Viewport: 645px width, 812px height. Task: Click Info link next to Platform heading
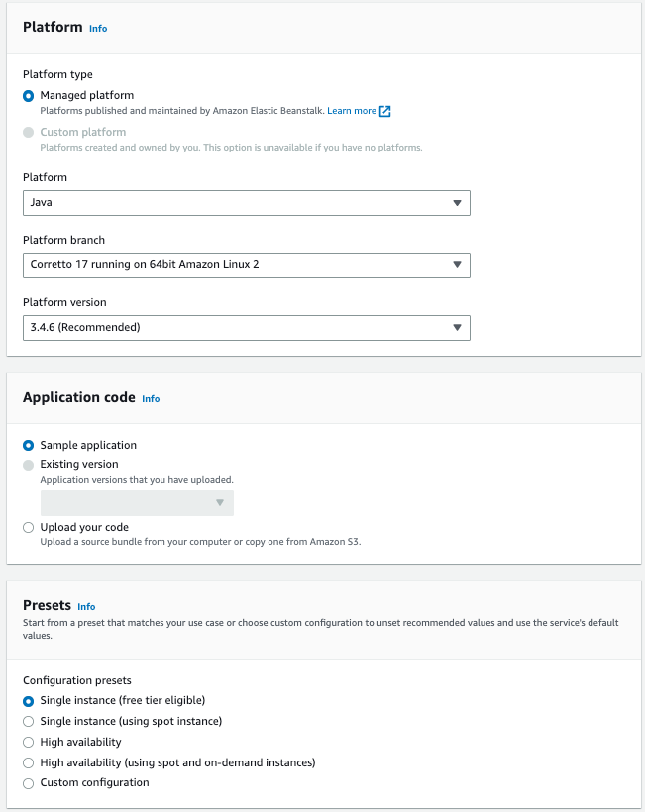click(98, 29)
